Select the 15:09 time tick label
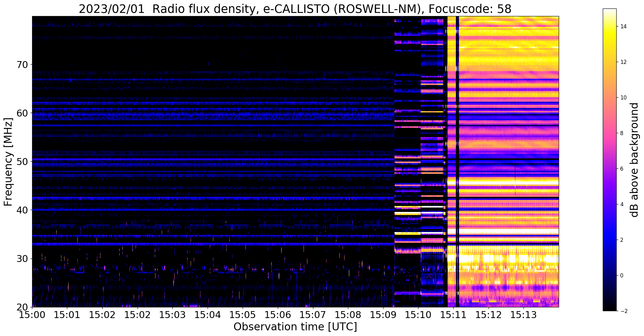 tap(383, 315)
